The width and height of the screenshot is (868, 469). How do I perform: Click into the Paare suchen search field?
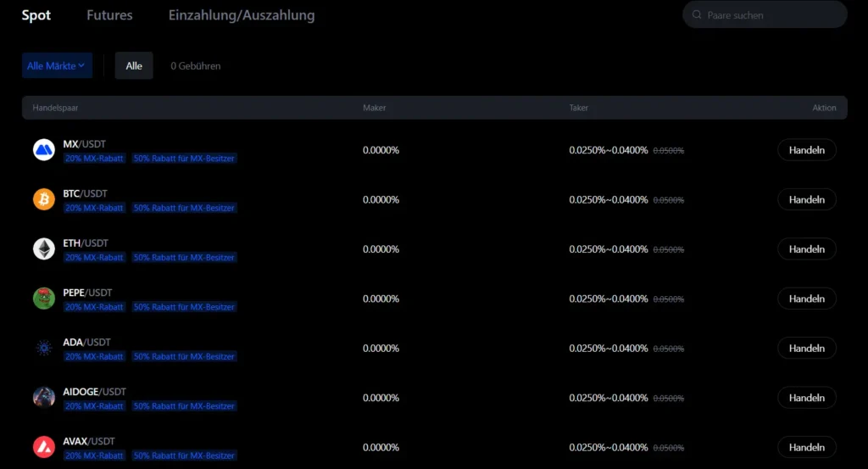[x=771, y=15]
